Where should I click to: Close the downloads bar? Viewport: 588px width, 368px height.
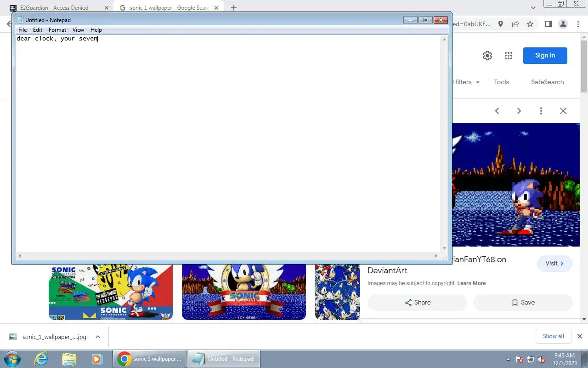579,336
